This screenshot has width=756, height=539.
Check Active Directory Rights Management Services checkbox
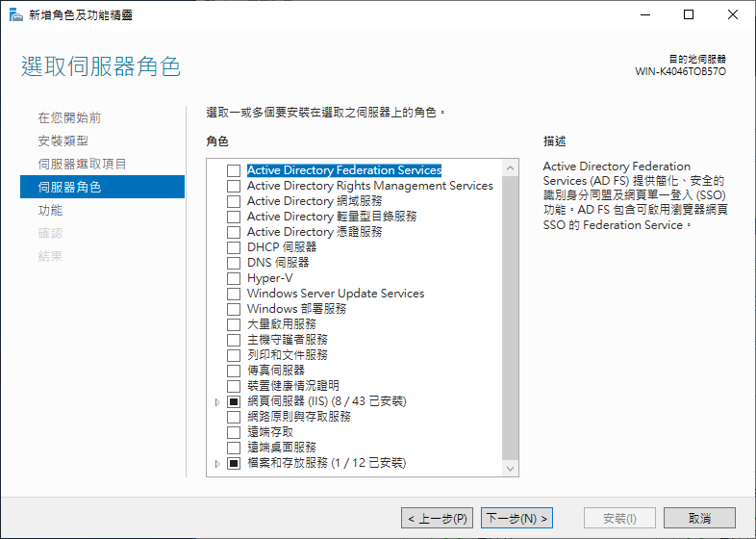(x=234, y=186)
